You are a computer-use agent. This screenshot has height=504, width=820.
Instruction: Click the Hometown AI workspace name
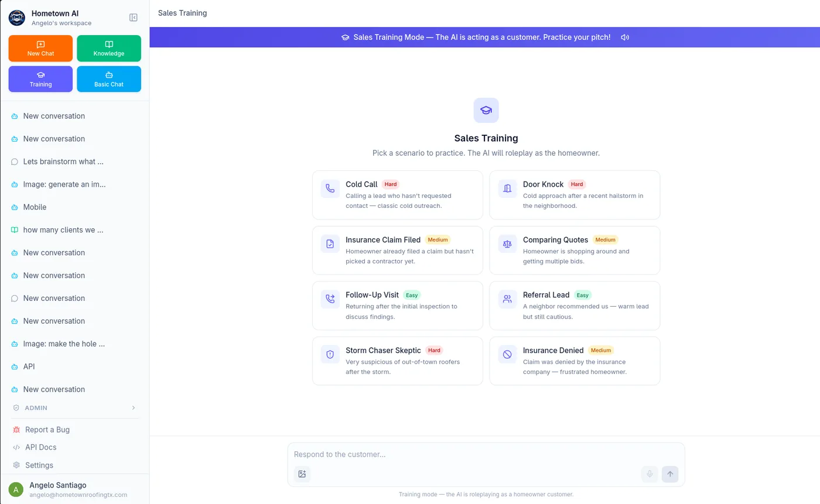click(55, 13)
